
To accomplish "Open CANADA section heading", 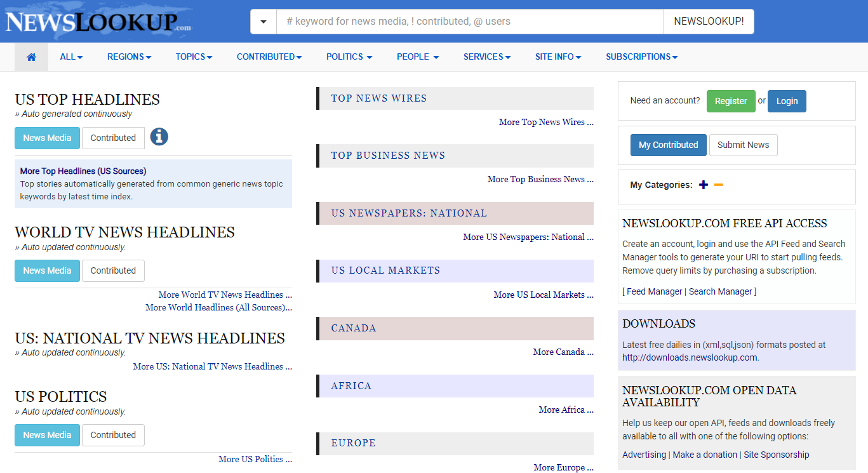I will 354,328.
